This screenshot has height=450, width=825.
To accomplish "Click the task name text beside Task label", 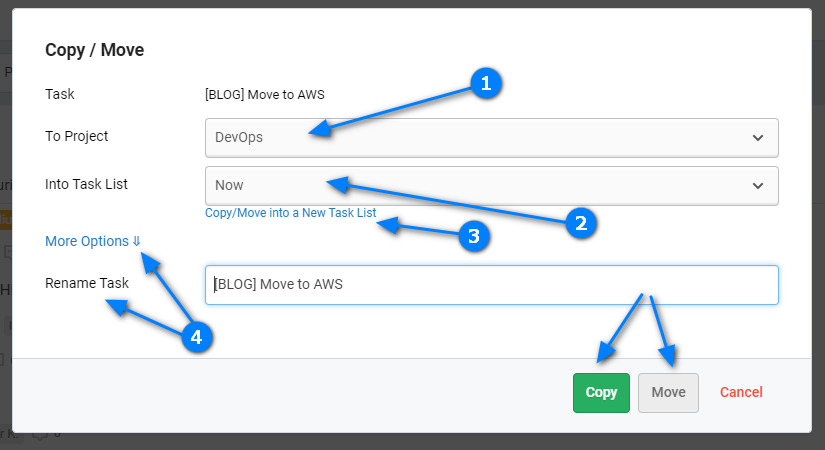I will [265, 95].
